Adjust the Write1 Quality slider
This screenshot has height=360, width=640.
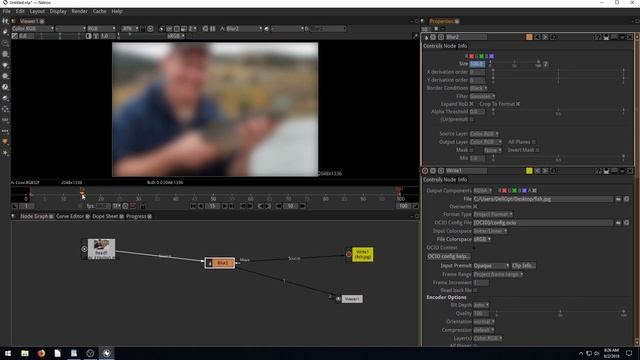coord(560,313)
